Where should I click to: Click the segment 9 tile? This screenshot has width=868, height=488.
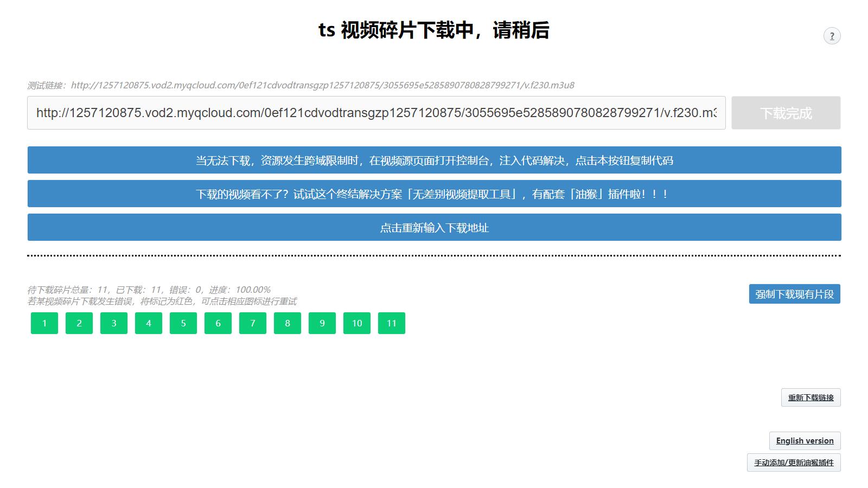(x=322, y=323)
